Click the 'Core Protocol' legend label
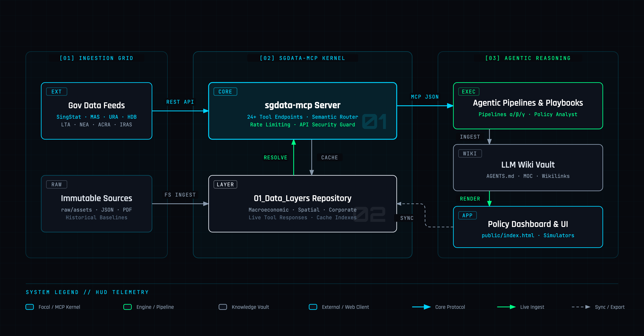 (450, 307)
